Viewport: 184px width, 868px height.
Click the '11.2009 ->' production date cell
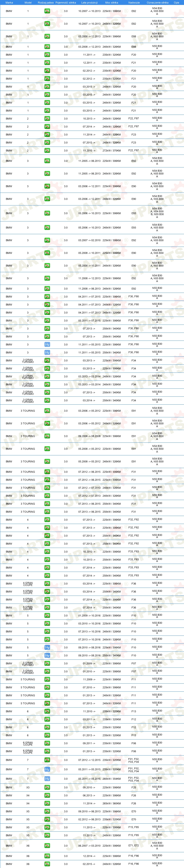tap(89, 679)
